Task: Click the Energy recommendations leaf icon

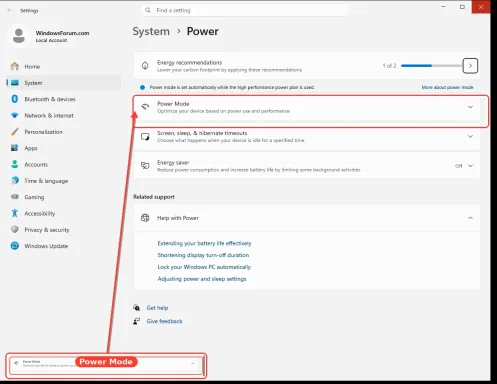Action: click(x=145, y=66)
